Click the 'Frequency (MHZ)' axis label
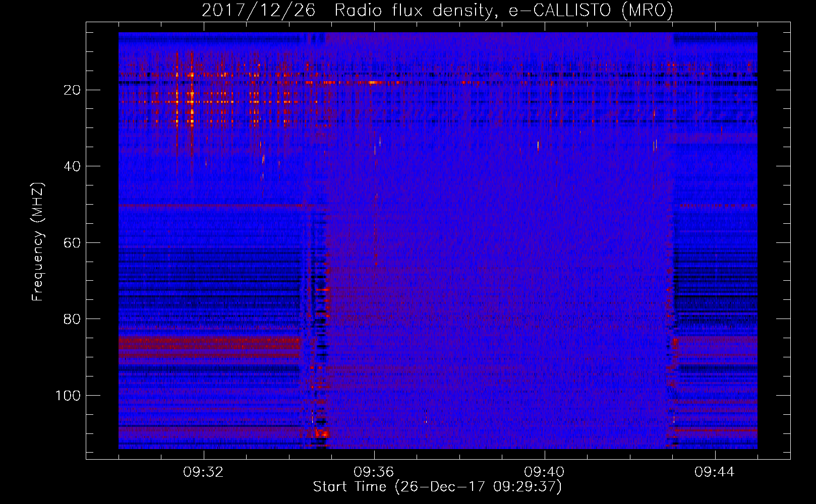The width and height of the screenshot is (816, 504). [x=38, y=241]
